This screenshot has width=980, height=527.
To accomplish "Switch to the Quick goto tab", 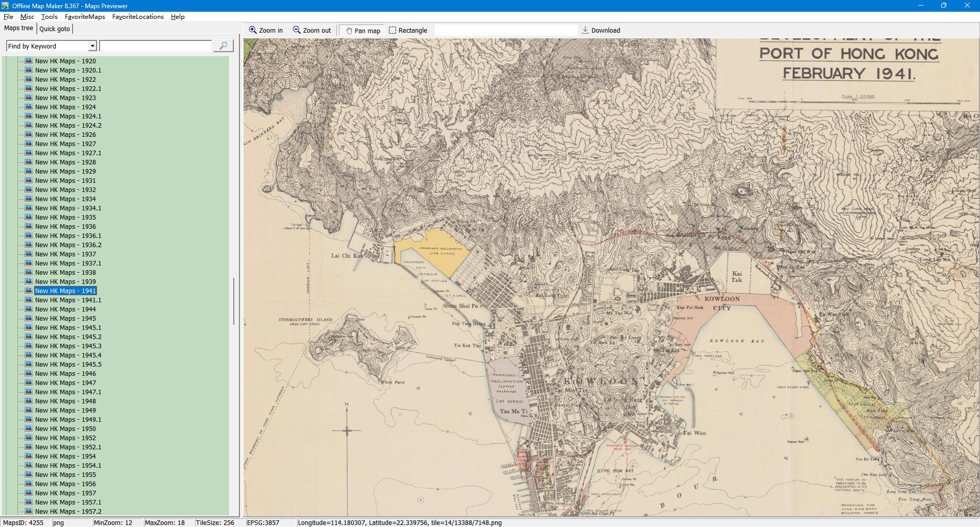I will tap(55, 29).
